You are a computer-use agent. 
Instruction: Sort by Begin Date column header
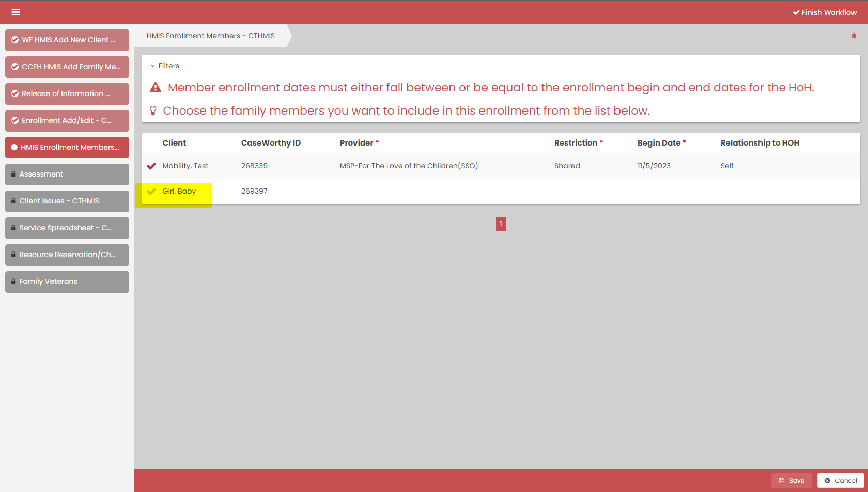(x=659, y=143)
